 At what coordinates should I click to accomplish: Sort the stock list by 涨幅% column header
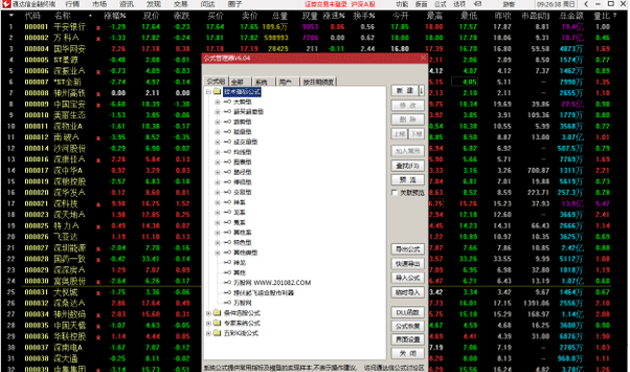pos(115,16)
